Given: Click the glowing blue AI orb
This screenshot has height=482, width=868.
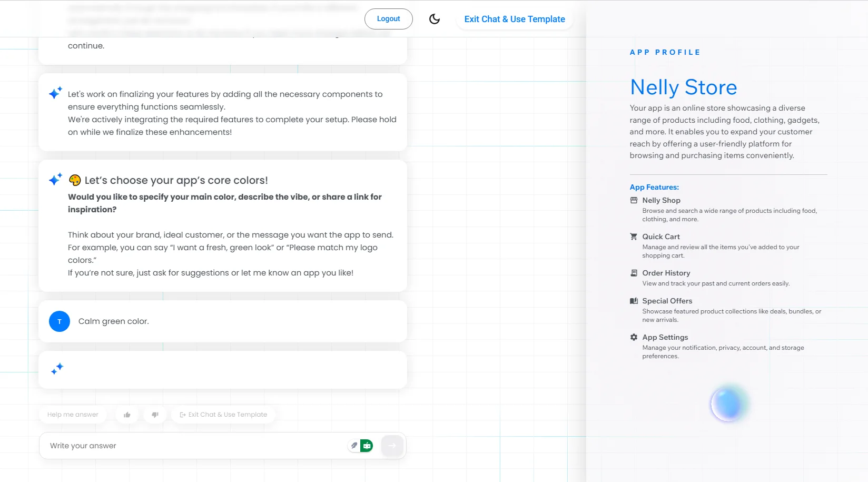Looking at the screenshot, I should coord(729,404).
